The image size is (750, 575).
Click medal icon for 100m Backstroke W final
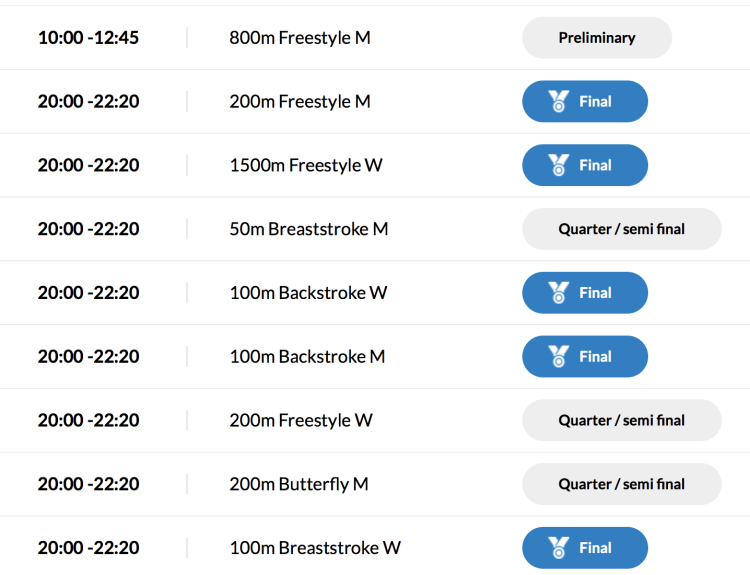[x=558, y=293]
